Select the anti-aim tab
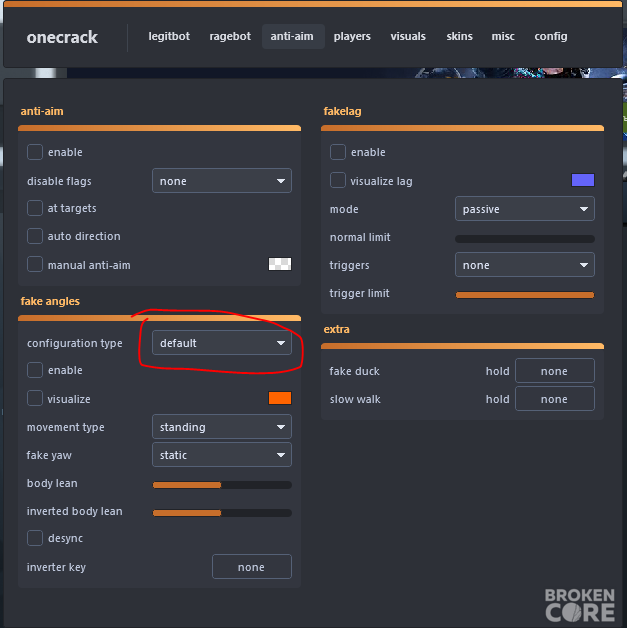Viewport: 627px width, 628px height. coord(292,36)
